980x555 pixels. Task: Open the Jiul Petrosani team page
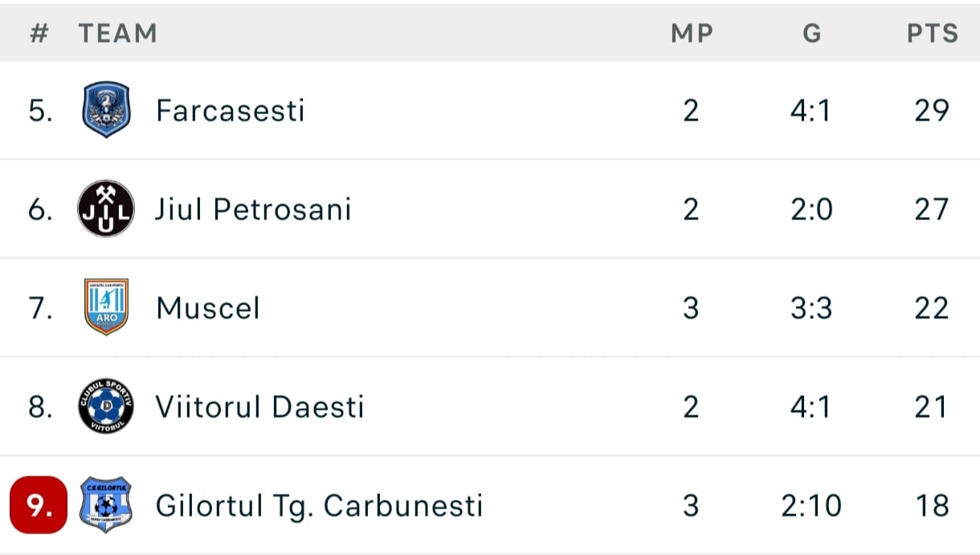[x=254, y=209]
